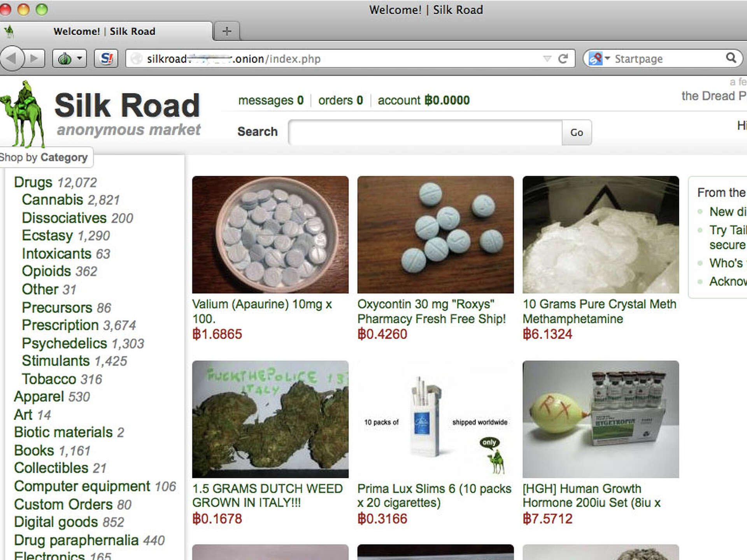Expand the address bar history dropdown arrow
The width and height of the screenshot is (747, 560).
pyautogui.click(x=547, y=59)
